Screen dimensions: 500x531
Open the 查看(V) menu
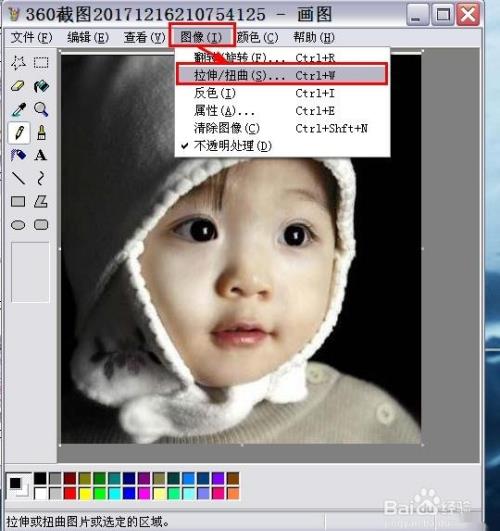tap(144, 37)
